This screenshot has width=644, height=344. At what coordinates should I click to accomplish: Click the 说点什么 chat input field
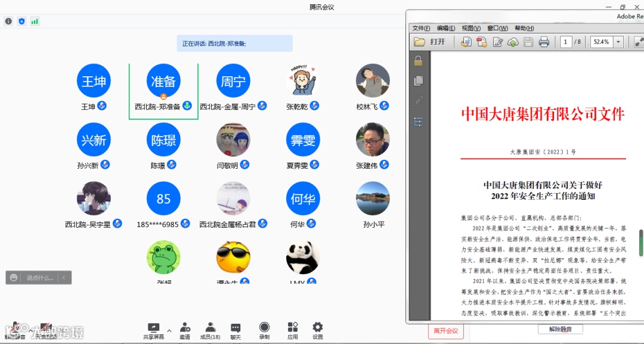tap(40, 278)
